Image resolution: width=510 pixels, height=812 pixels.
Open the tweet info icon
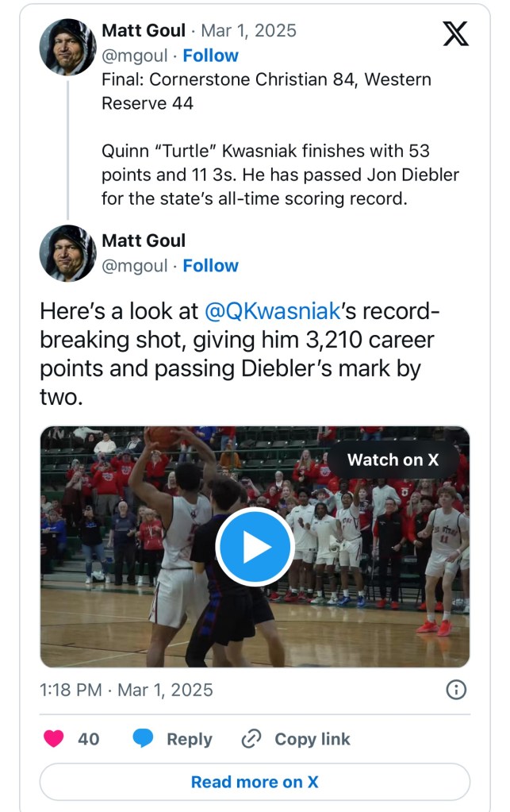456,690
